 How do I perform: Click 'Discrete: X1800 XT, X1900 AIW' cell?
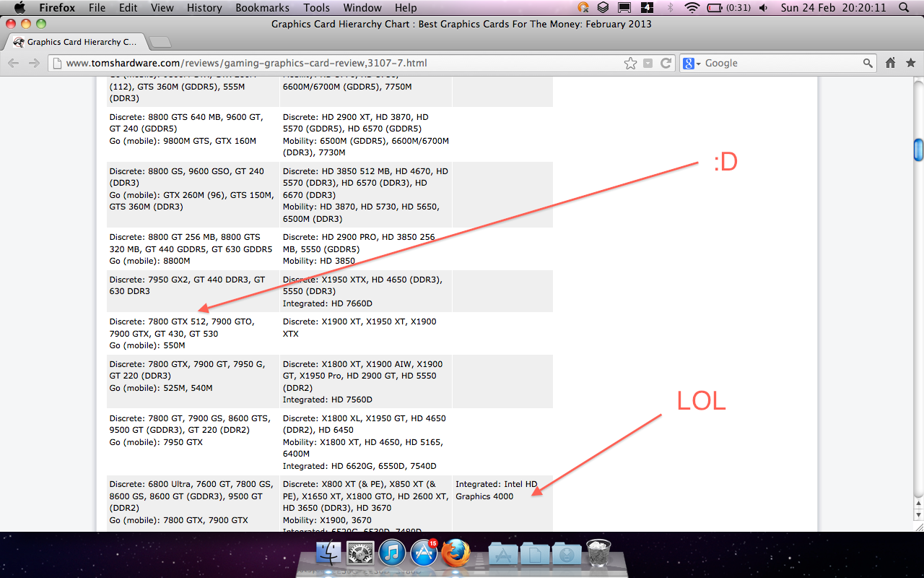point(365,381)
